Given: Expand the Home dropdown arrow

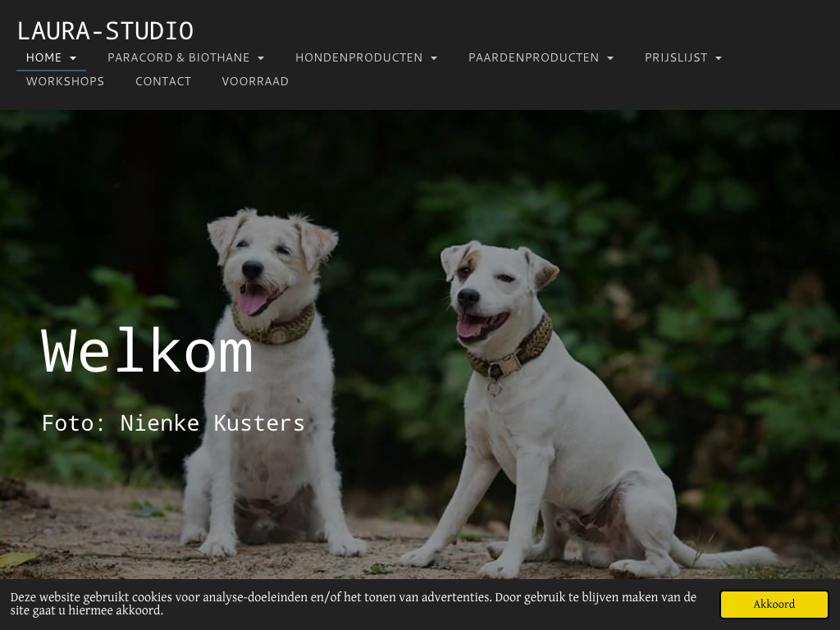Looking at the screenshot, I should [x=73, y=58].
